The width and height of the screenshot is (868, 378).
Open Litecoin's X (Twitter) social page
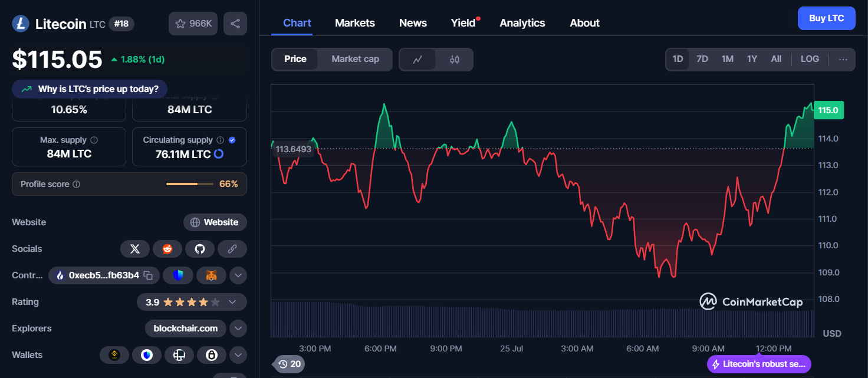[135, 249]
